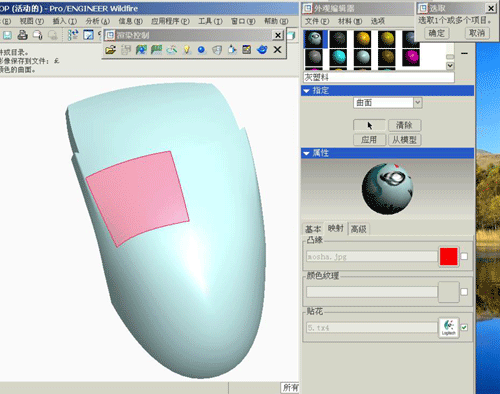This screenshot has height=394, width=500.
Task: Collapse the 指定 section
Action: [307, 91]
